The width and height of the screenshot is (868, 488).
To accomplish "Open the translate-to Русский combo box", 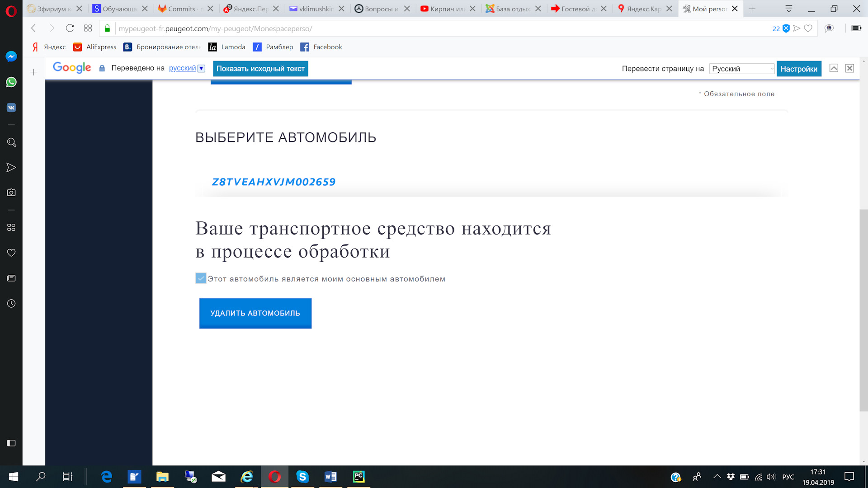I will (742, 69).
